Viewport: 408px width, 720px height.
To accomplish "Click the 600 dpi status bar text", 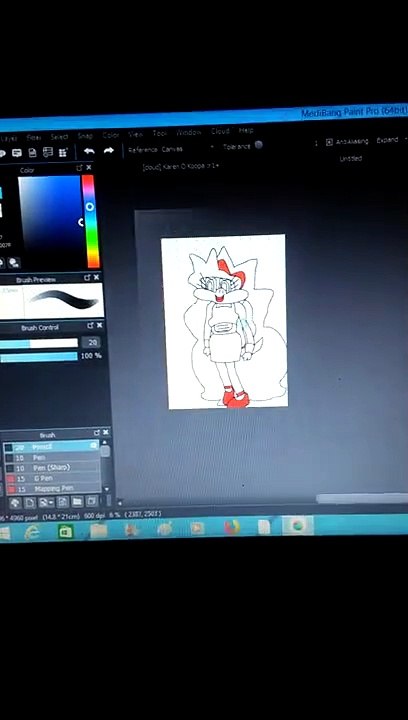I will point(95,516).
